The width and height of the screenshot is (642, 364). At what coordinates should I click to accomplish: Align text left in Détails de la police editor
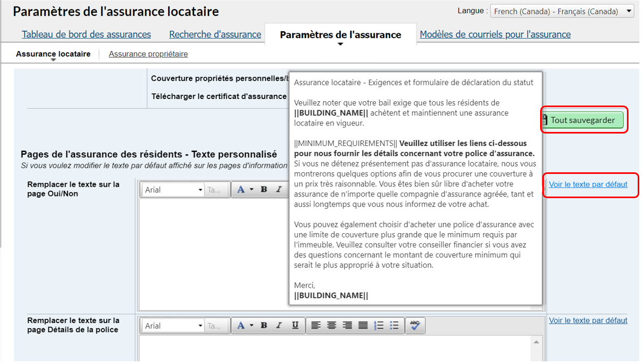[316, 326]
